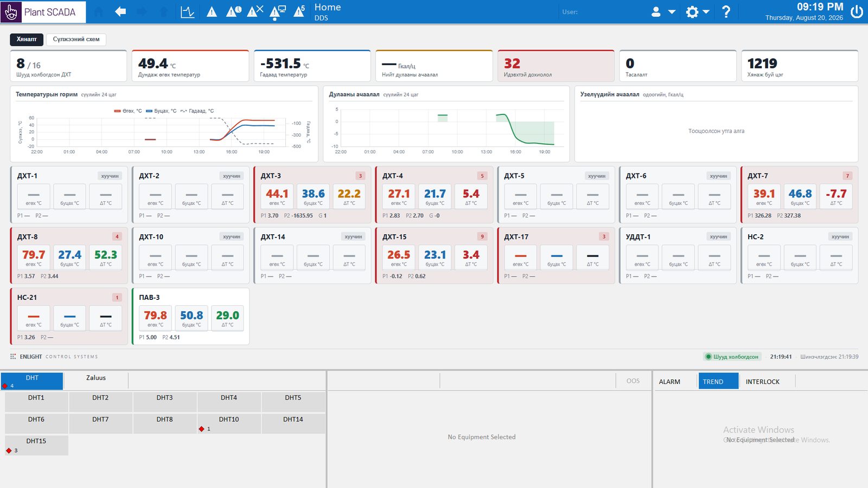
Task: Click the OOS button
Action: (633, 381)
